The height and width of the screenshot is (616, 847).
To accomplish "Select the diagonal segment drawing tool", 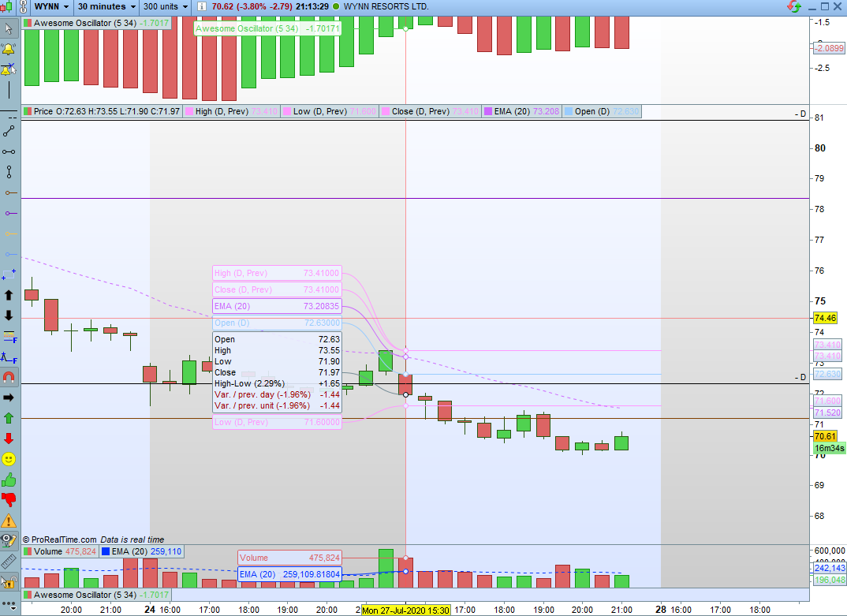I will 9,131.
